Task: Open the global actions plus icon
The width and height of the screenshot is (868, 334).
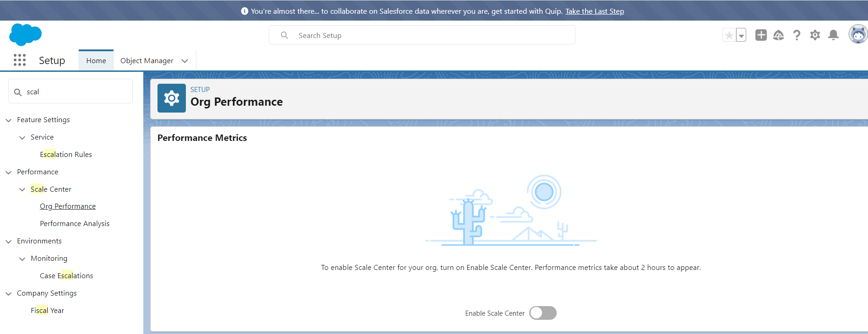Action: [761, 35]
